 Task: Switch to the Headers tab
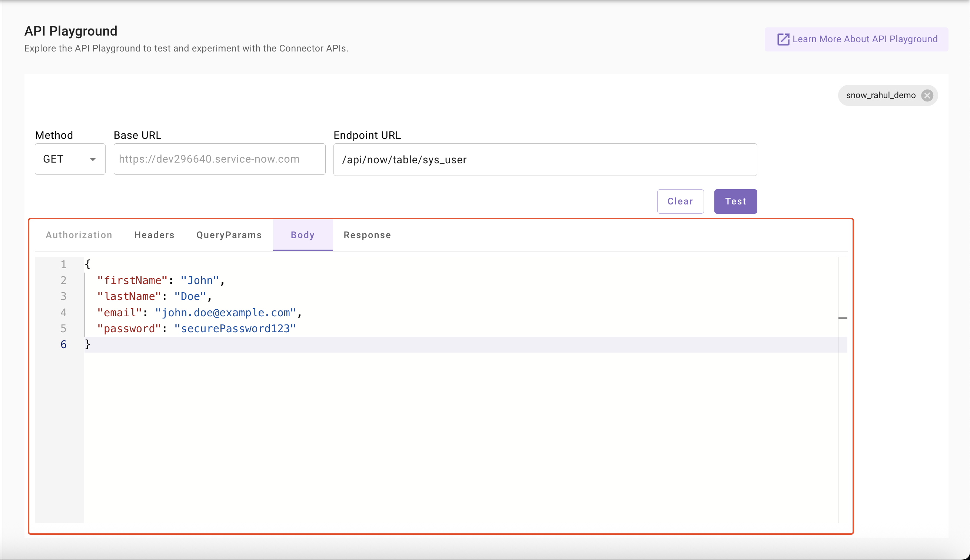pyautogui.click(x=154, y=235)
